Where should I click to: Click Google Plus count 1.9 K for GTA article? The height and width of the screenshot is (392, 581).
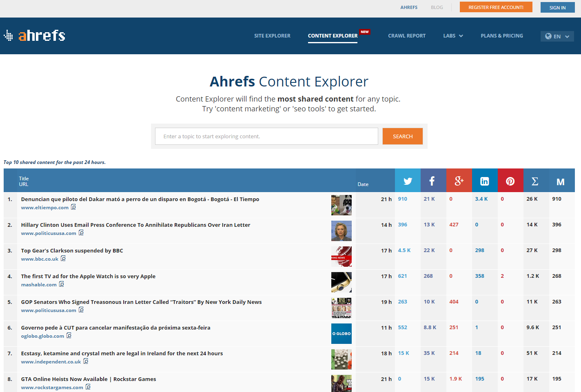[x=456, y=379]
